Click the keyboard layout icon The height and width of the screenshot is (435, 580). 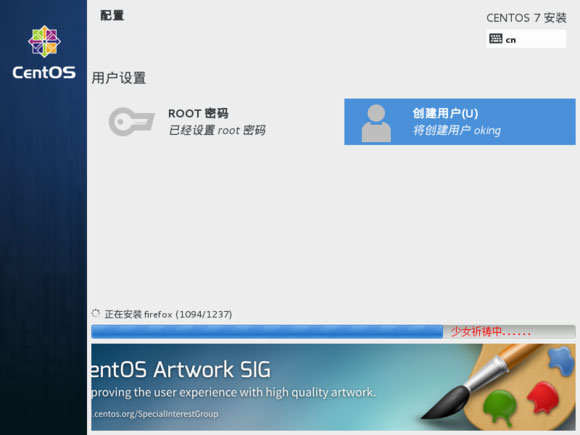click(496, 38)
